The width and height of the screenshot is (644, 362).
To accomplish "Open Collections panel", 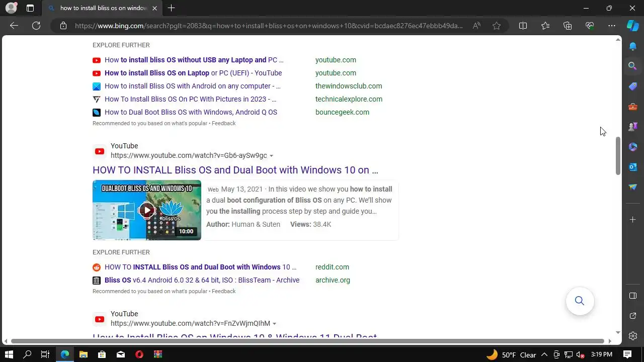I will click(x=568, y=26).
